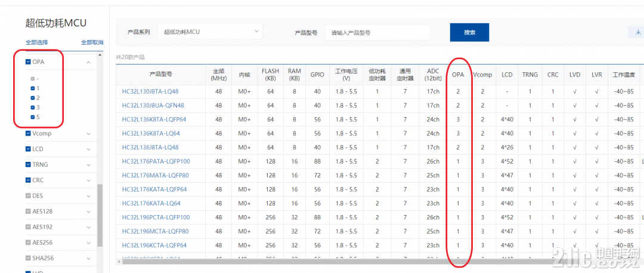Open HC32L176KATA-LQFP64 product link
Image resolution: width=644 pixels, height=273 pixels.
pos(154,189)
